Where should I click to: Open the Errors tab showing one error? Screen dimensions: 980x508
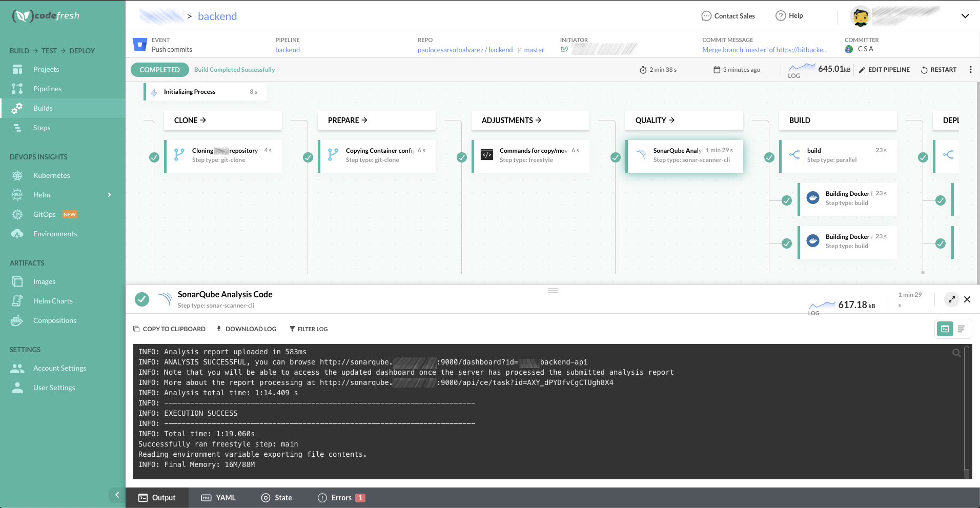tap(340, 497)
